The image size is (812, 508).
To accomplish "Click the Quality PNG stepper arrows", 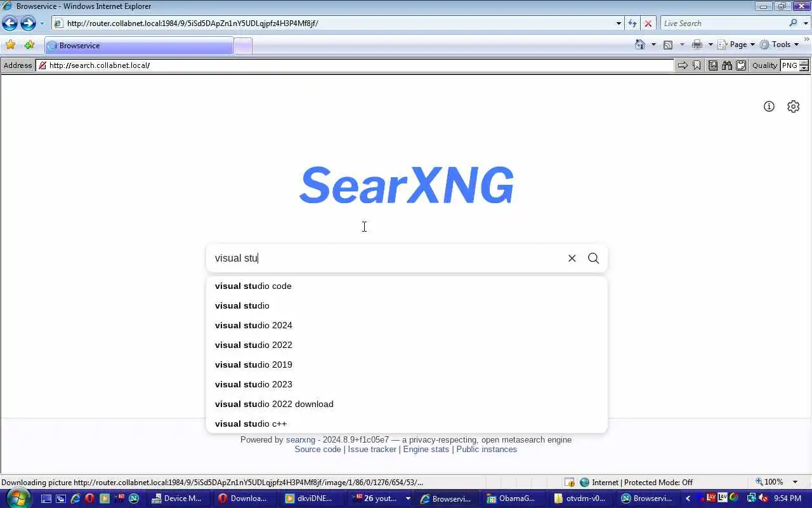I will (x=804, y=65).
